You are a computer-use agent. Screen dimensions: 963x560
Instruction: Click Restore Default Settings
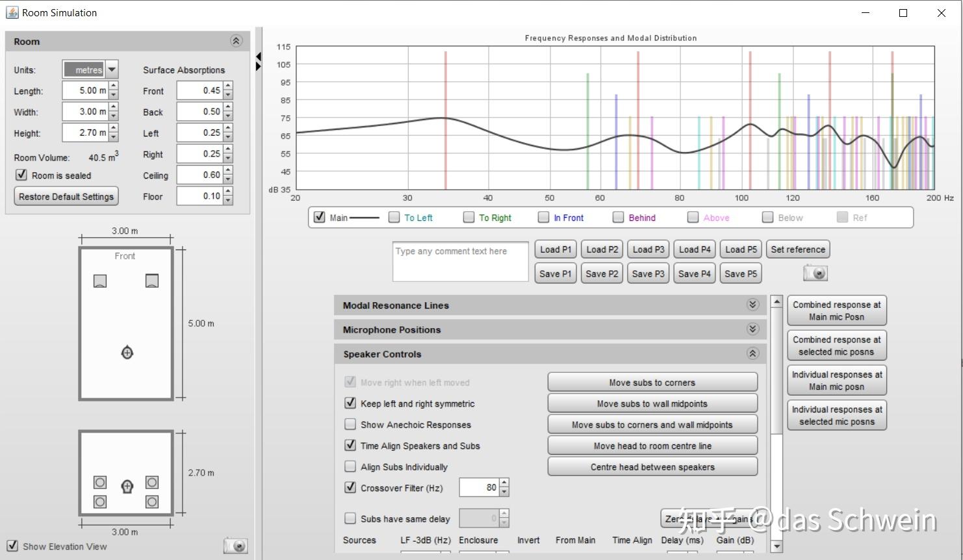coord(66,197)
